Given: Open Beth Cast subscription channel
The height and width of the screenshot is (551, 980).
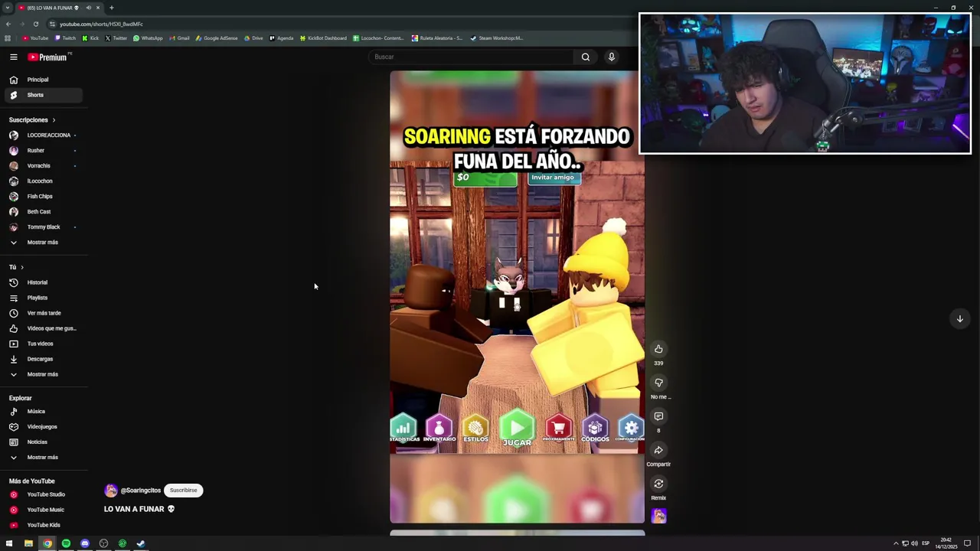Looking at the screenshot, I should point(43,212).
